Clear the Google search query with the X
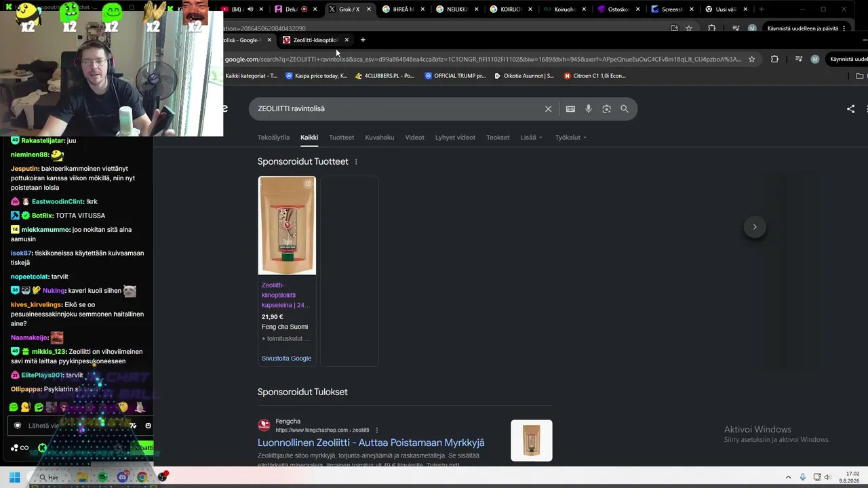 pos(548,109)
